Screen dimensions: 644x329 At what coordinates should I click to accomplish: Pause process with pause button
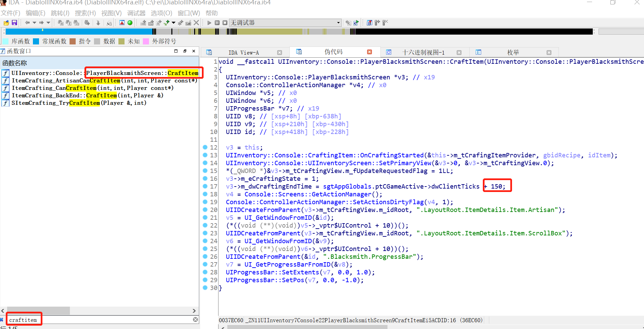217,23
